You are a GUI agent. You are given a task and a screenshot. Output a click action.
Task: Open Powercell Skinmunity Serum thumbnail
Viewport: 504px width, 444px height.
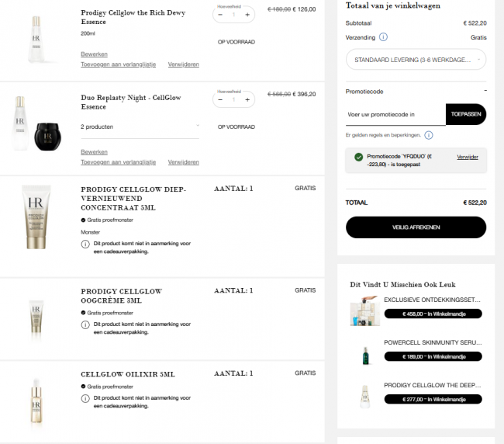point(365,356)
